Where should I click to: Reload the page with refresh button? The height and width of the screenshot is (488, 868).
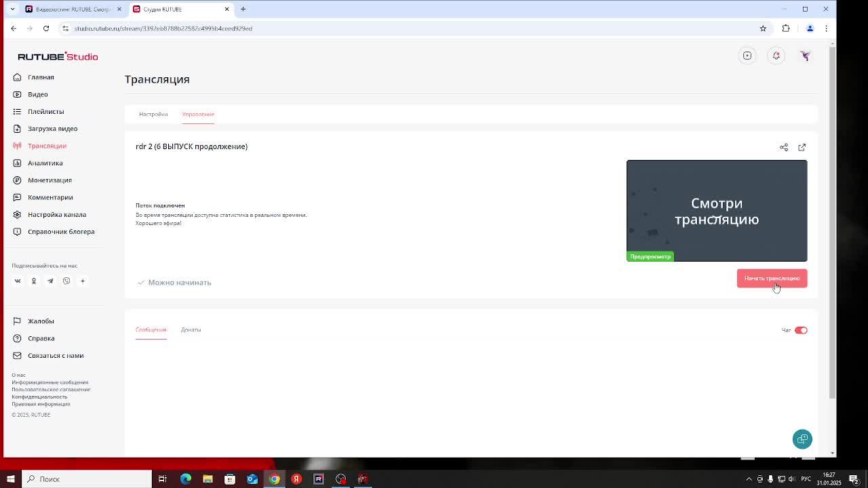click(46, 28)
